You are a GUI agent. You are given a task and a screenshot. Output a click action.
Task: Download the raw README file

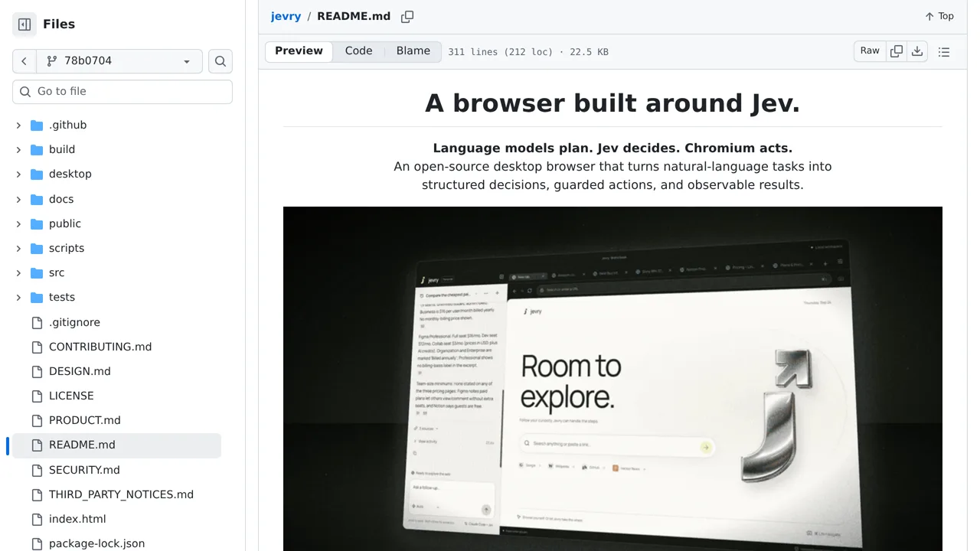pos(917,51)
